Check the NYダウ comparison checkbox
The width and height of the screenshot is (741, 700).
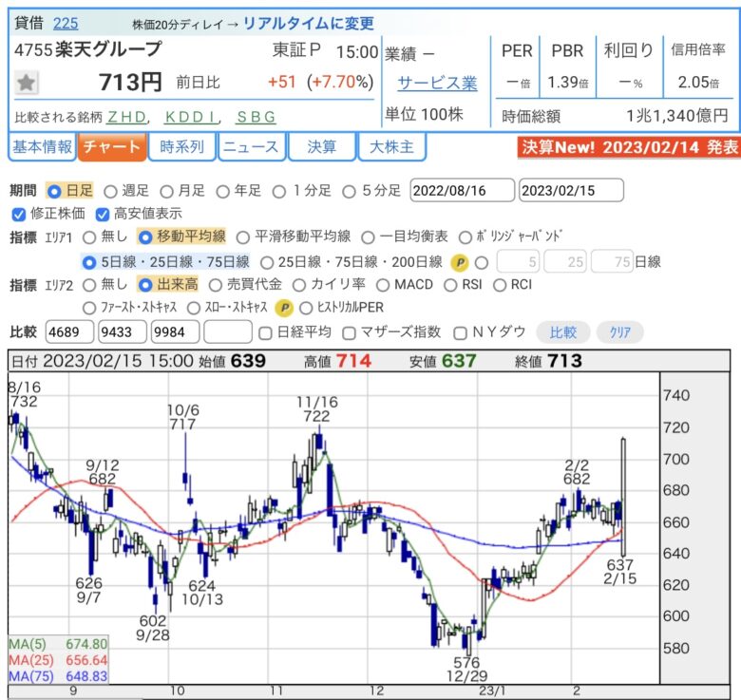(x=461, y=333)
